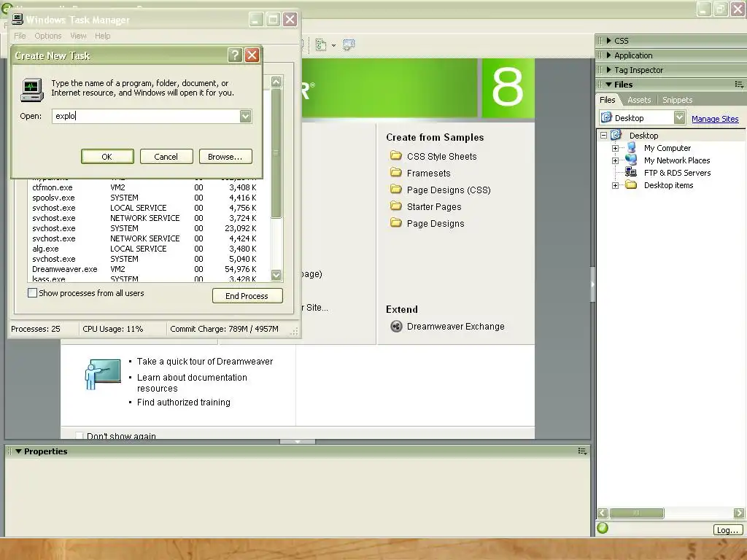Click the process list scroll down arrow
747x560 pixels.
pyautogui.click(x=276, y=275)
